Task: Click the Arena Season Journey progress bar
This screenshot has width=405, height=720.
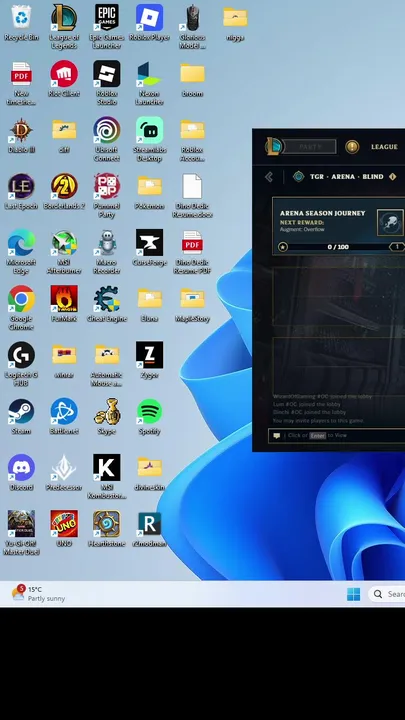Action: [338, 247]
